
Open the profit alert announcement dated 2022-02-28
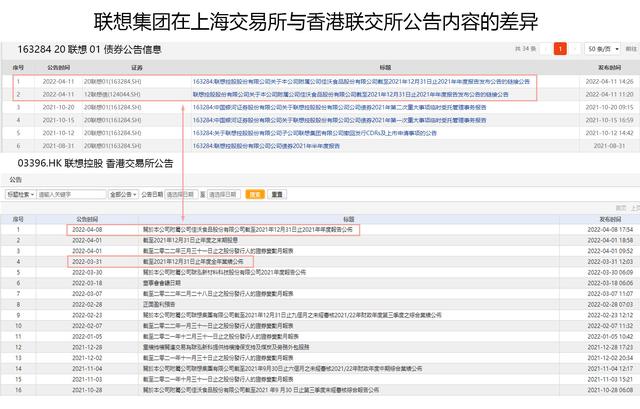point(159,304)
